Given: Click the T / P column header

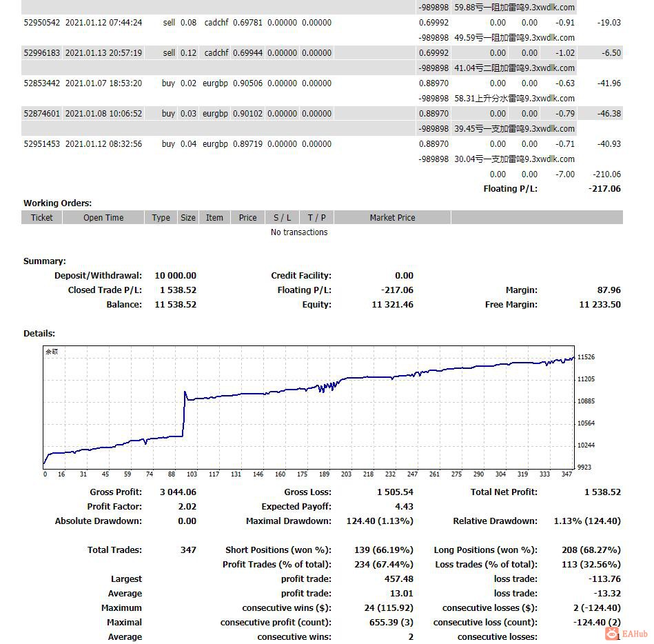Looking at the screenshot, I should pyautogui.click(x=316, y=217).
